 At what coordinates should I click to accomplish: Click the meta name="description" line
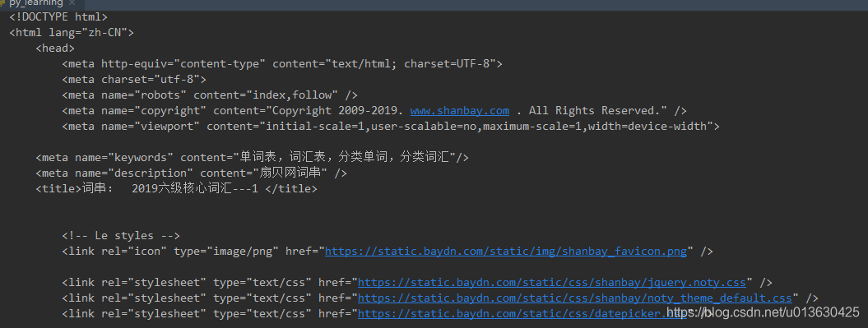tap(192, 173)
